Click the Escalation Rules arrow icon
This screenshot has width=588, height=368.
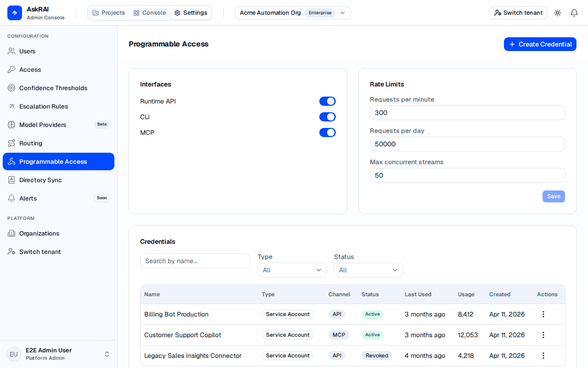click(x=11, y=106)
